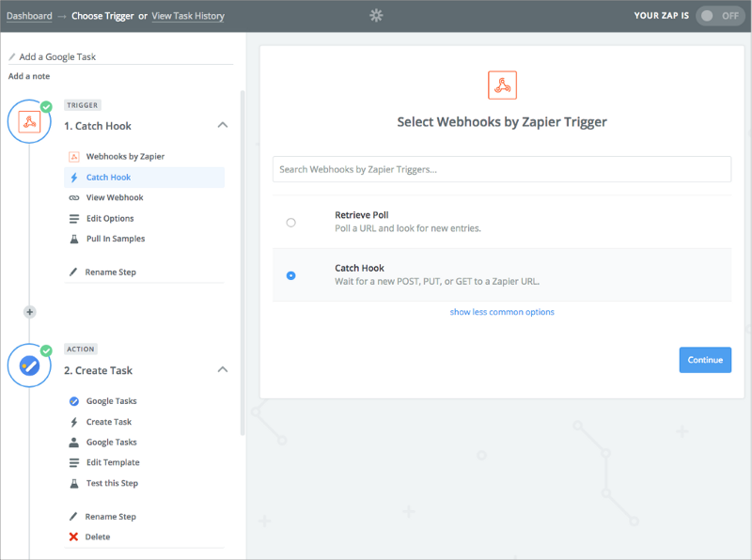Toggle the Zap ON/OFF switch
This screenshot has width=752, height=560.
(720, 16)
